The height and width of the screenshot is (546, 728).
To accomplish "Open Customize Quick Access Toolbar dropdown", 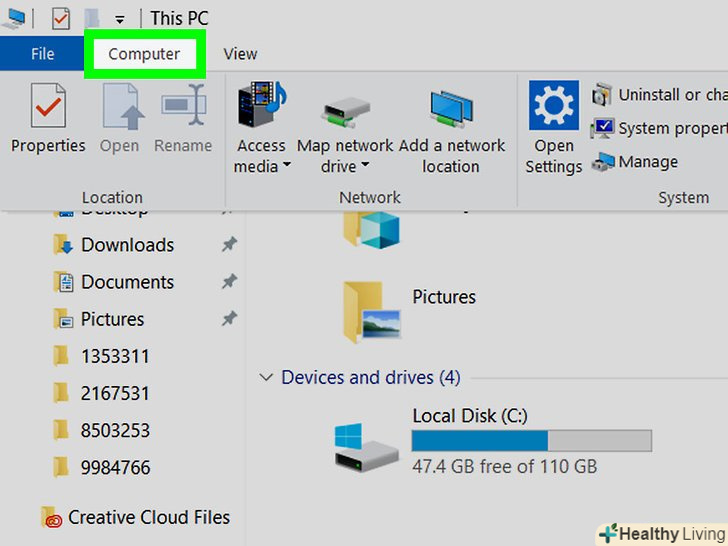I will 120,20.
